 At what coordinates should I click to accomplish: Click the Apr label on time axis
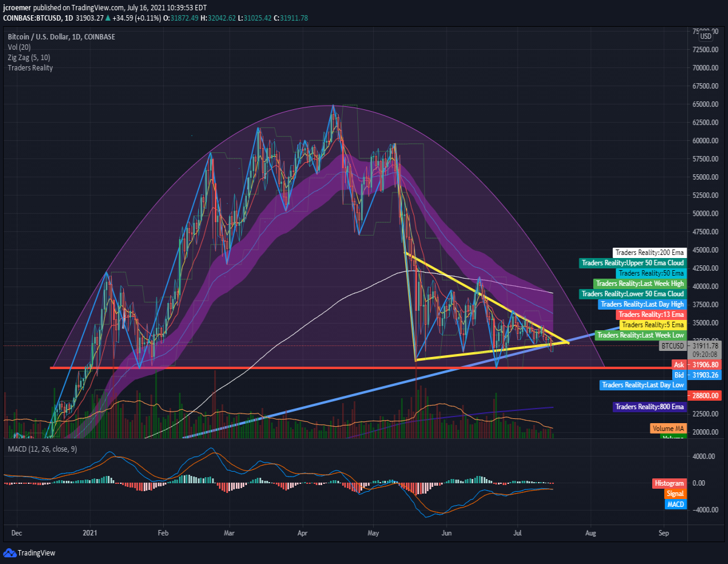coord(302,533)
